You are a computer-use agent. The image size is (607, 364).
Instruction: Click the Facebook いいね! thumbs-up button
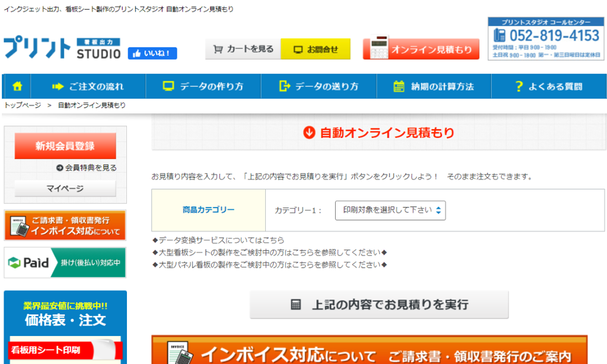click(152, 53)
